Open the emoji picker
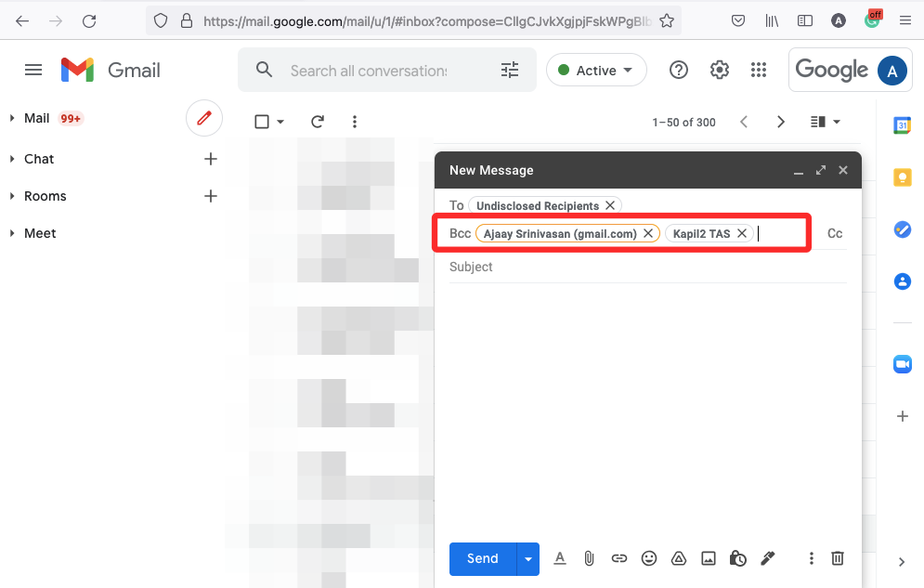The height and width of the screenshot is (588, 924). point(648,558)
